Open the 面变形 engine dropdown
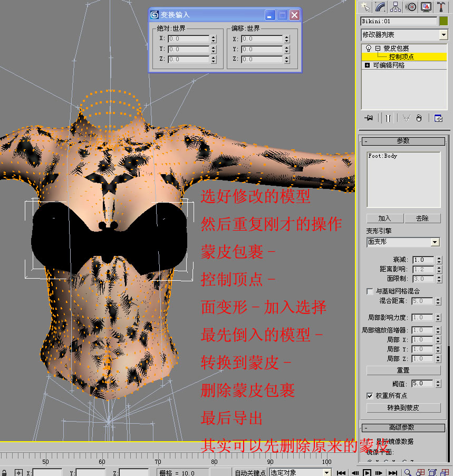 pyautogui.click(x=435, y=242)
